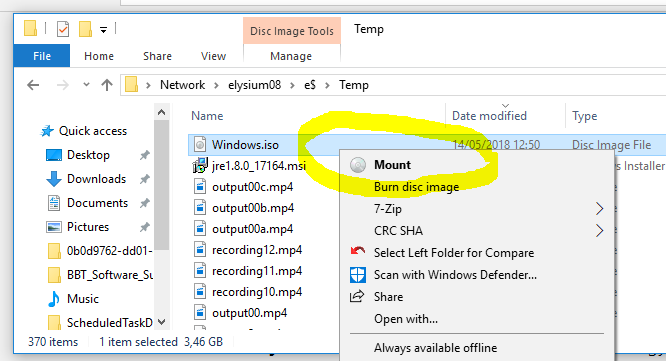The image size is (666, 361).
Task: Open Music in navigation pane
Action: pyautogui.click(x=82, y=299)
